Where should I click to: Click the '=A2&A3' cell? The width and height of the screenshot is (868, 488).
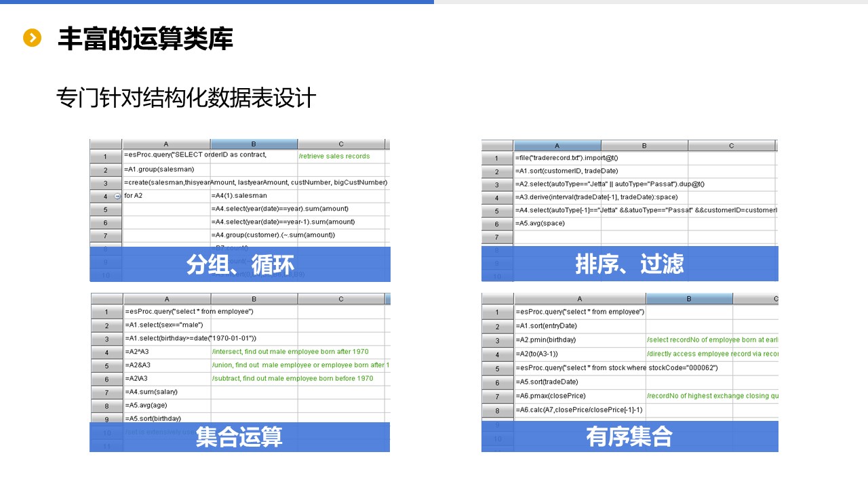click(x=167, y=365)
